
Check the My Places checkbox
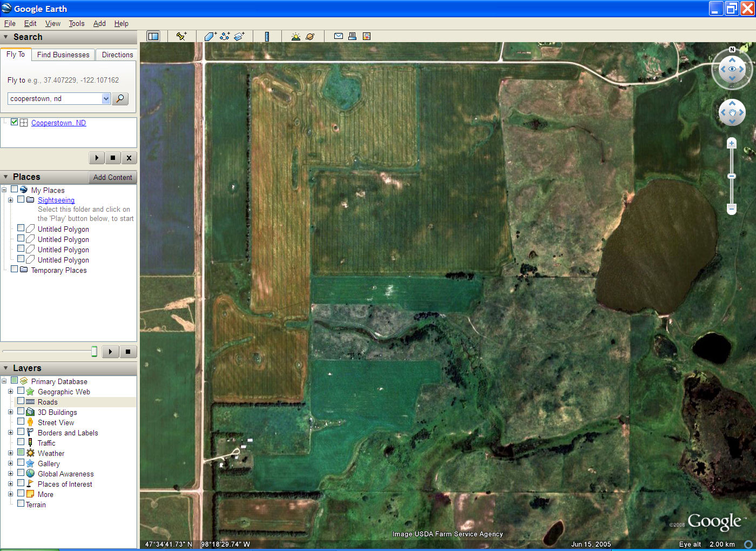pos(15,189)
